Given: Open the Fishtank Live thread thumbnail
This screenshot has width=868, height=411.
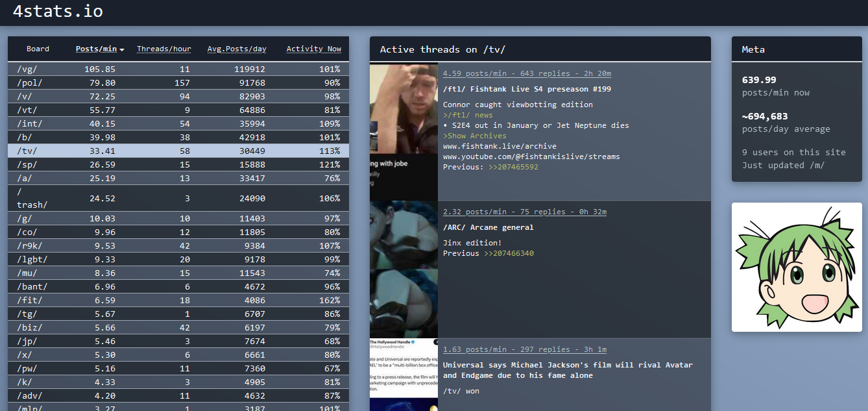Looking at the screenshot, I should [x=404, y=131].
